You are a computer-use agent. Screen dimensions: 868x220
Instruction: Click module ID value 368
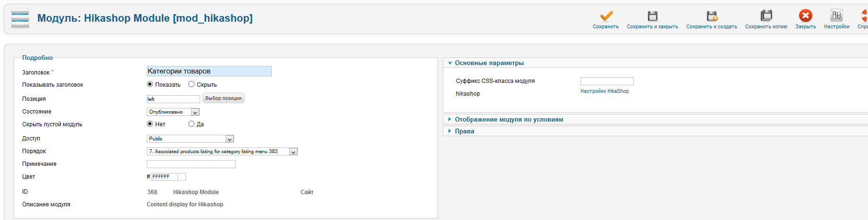[x=152, y=192]
